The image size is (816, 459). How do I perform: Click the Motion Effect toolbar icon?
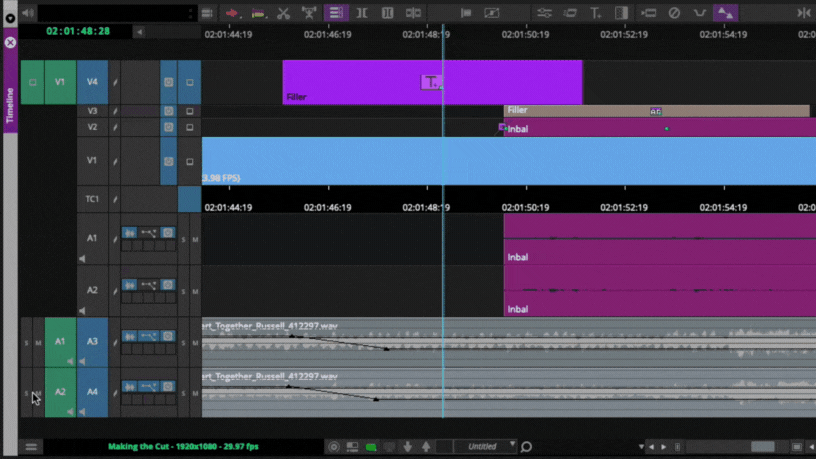(x=570, y=13)
